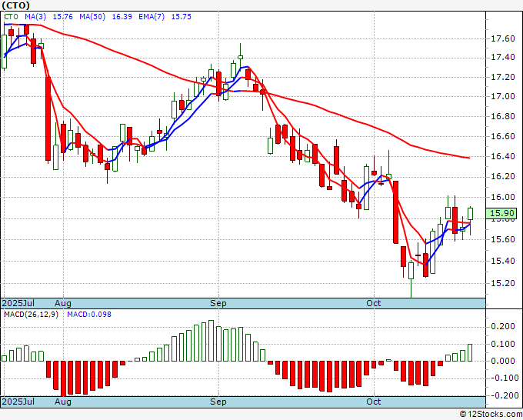523x420 pixels.
Task: Click Oct on the price chart axis
Action: click(374, 303)
